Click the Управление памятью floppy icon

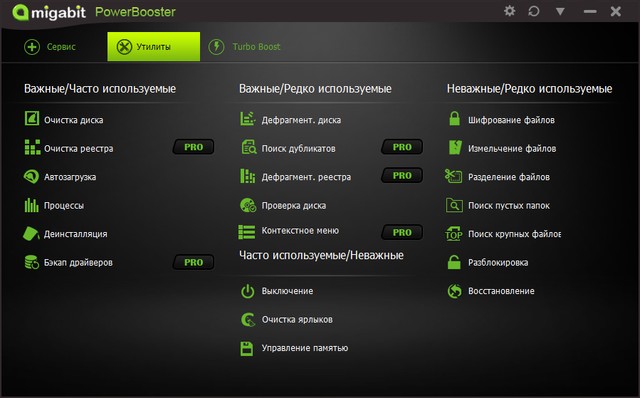[x=247, y=348]
